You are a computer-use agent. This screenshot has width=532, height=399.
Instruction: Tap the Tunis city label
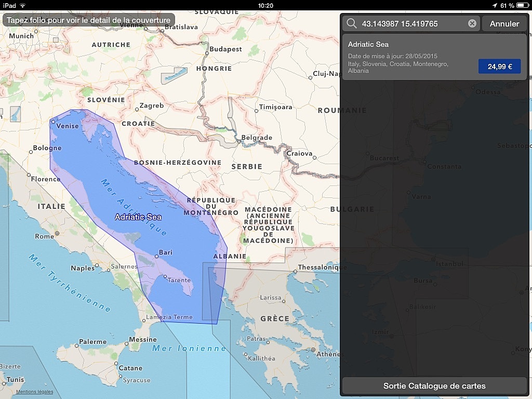click(x=15, y=380)
